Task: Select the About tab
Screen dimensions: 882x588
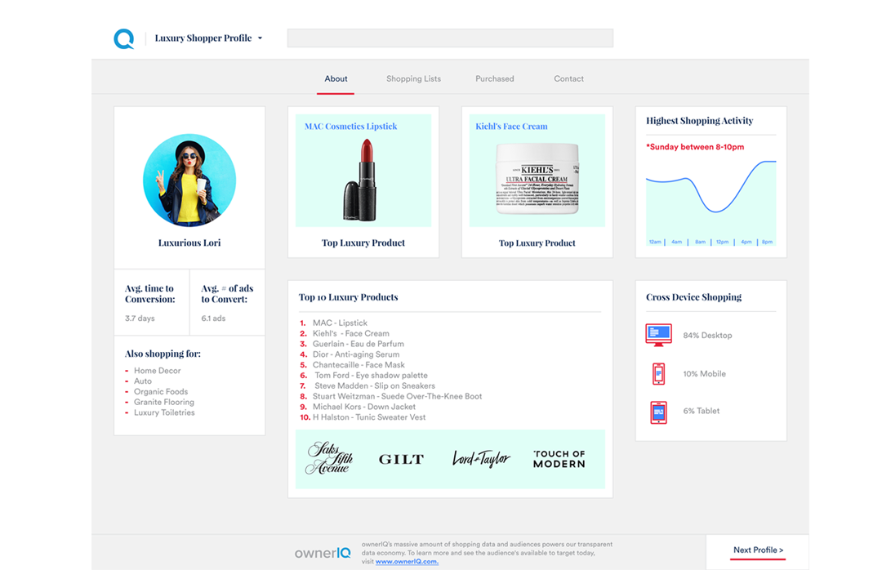Action: (x=336, y=79)
